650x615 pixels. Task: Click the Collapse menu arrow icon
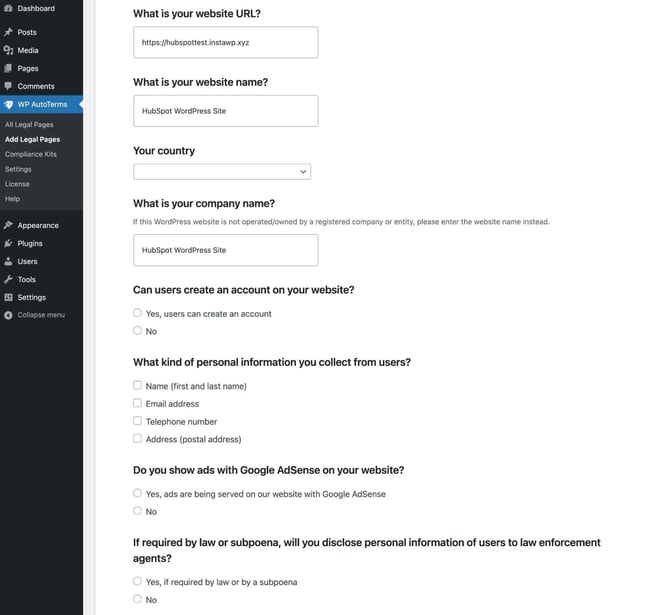point(8,315)
